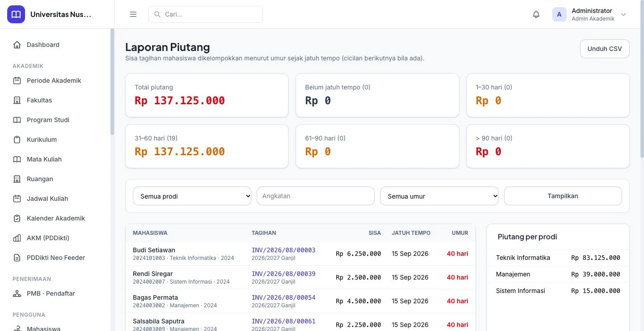This screenshot has width=644, height=331.
Task: Click the sidebar vertical scrollbar
Action: 112,81
